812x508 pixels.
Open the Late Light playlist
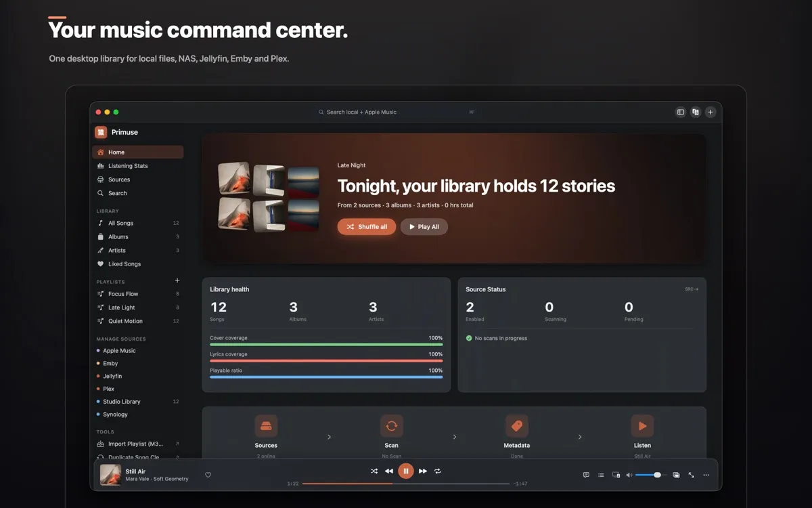click(x=138, y=308)
